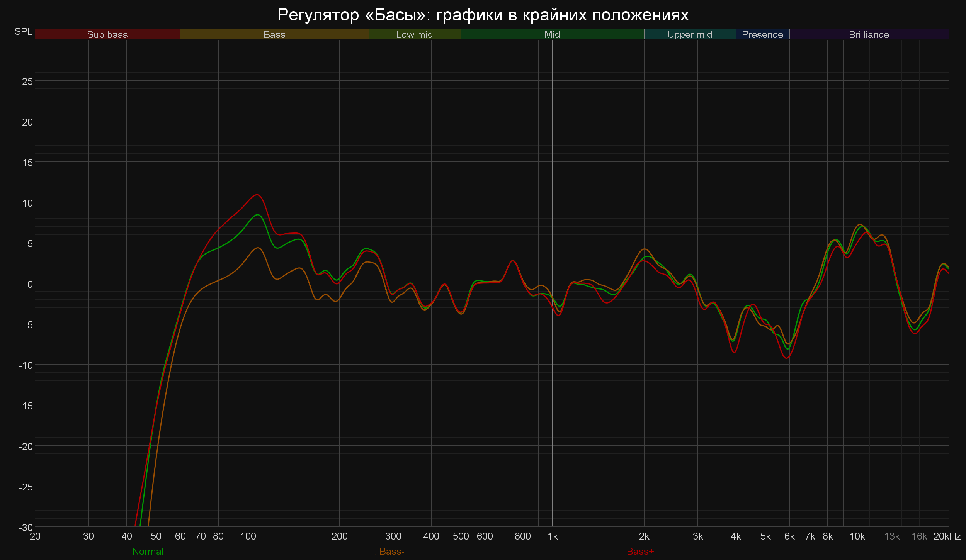Click the 2k frequency axis label
The height and width of the screenshot is (560, 966).
click(x=644, y=536)
